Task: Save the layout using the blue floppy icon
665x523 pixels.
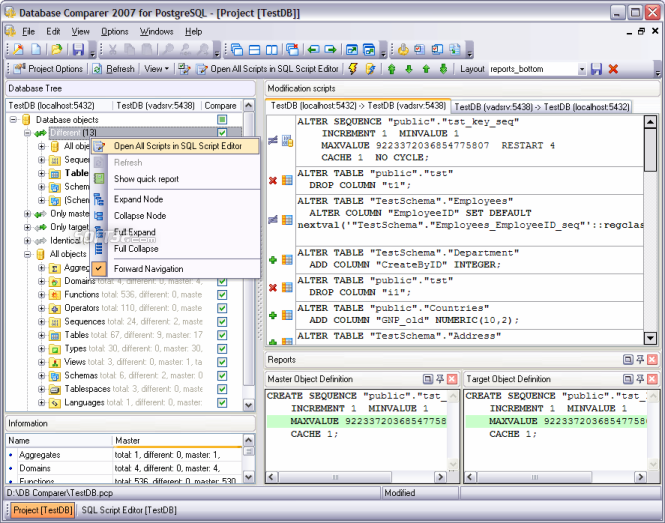Action: (x=596, y=69)
